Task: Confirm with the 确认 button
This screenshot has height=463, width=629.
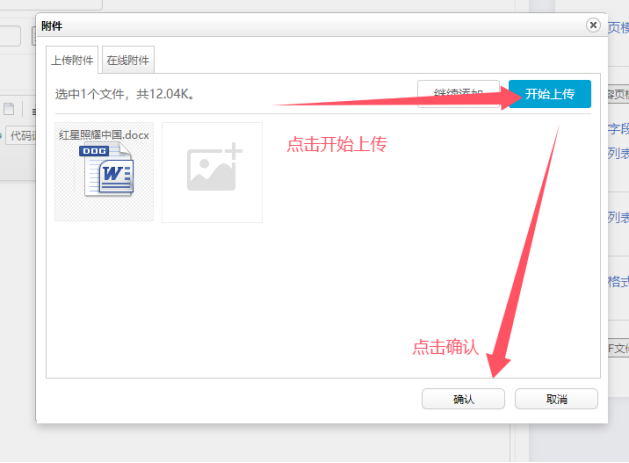Action: click(463, 399)
